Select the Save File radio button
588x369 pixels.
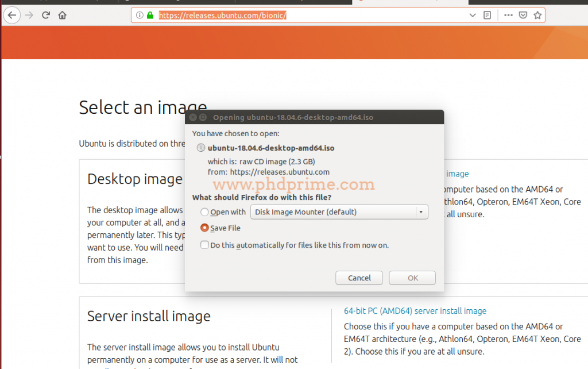point(204,228)
